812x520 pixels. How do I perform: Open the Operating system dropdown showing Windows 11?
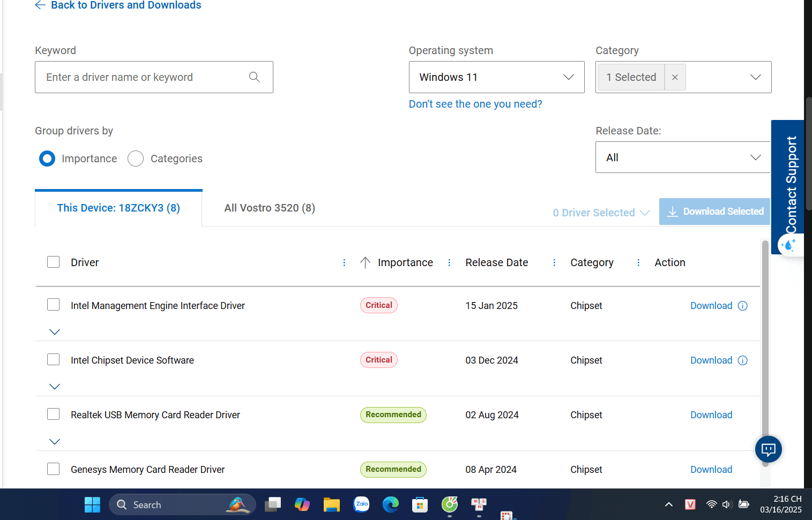[496, 77]
